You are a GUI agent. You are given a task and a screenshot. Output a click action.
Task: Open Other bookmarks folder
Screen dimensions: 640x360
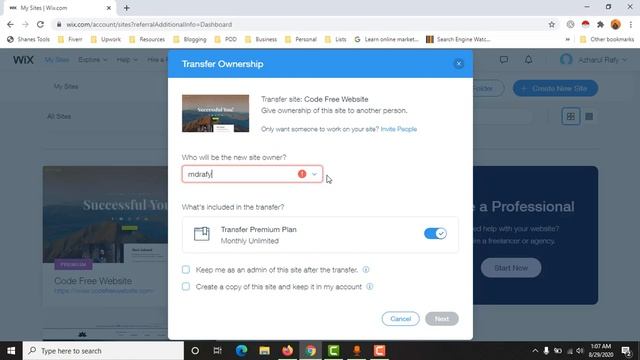pos(607,39)
